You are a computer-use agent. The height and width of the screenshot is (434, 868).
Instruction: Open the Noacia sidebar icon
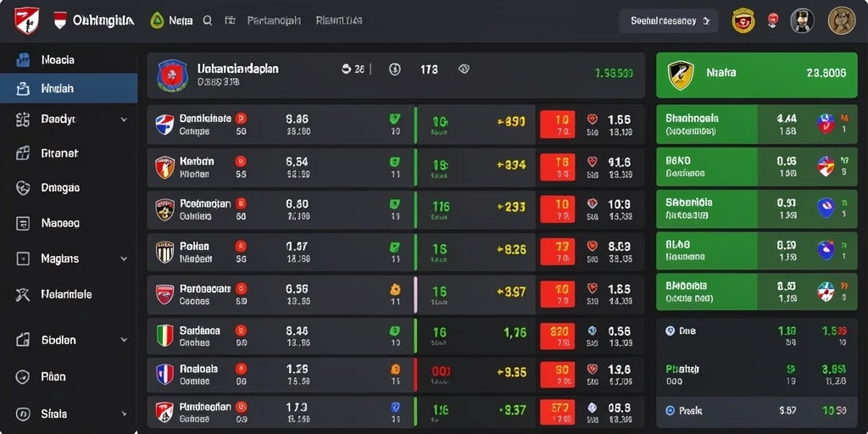pos(23,60)
